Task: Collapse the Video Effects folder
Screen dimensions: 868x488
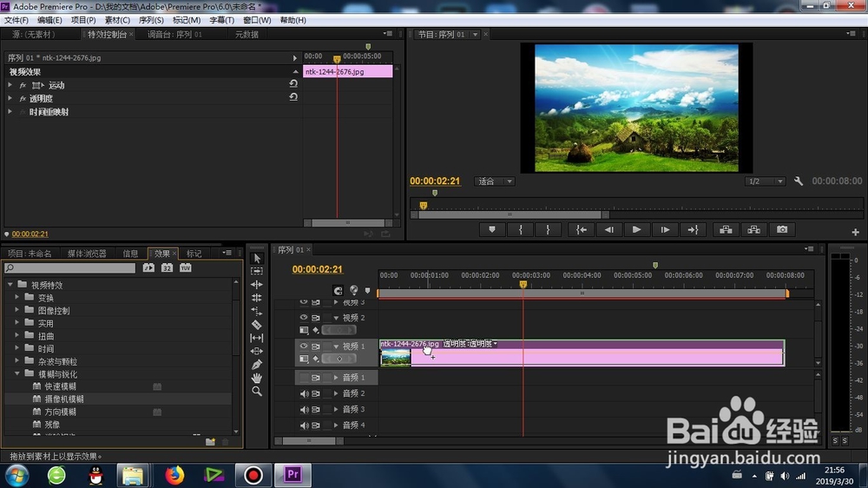Action: click(10, 284)
